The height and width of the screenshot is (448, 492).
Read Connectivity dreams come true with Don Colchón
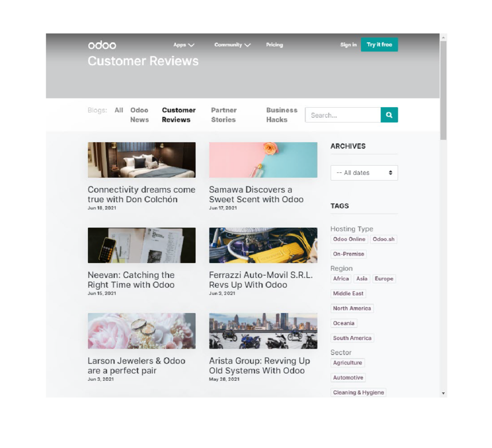(141, 194)
